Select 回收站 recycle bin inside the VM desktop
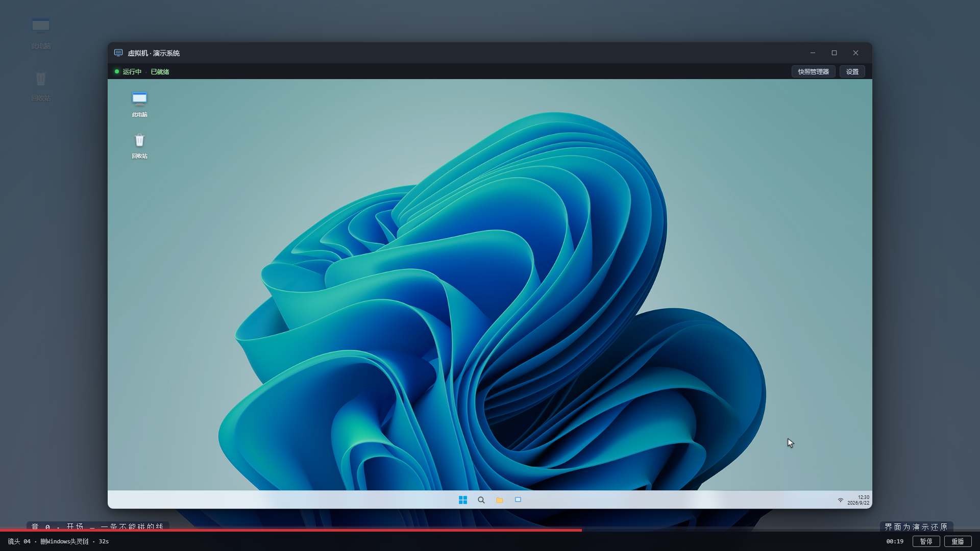The width and height of the screenshot is (980, 551). tap(139, 146)
